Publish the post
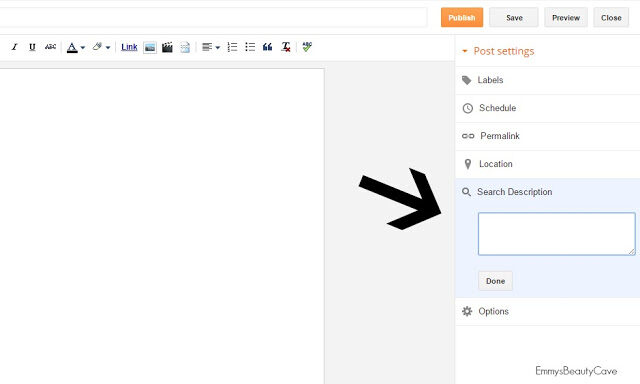 point(462,18)
